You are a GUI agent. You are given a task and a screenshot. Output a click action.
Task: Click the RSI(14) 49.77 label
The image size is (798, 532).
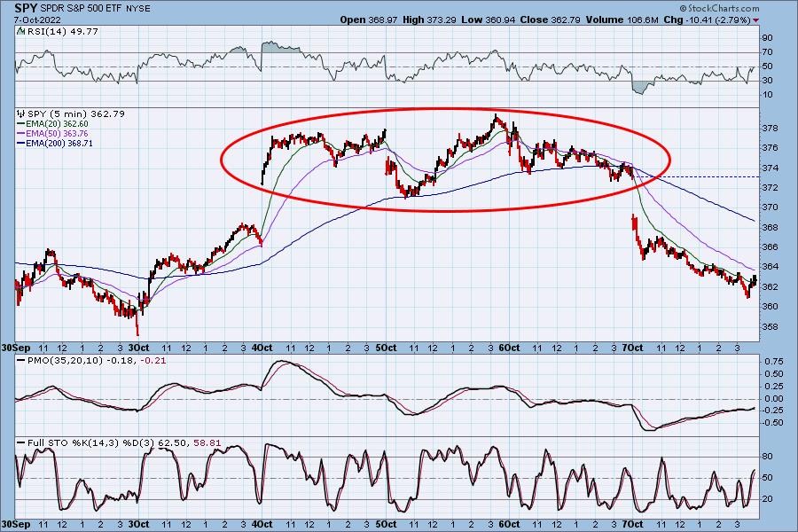point(63,31)
